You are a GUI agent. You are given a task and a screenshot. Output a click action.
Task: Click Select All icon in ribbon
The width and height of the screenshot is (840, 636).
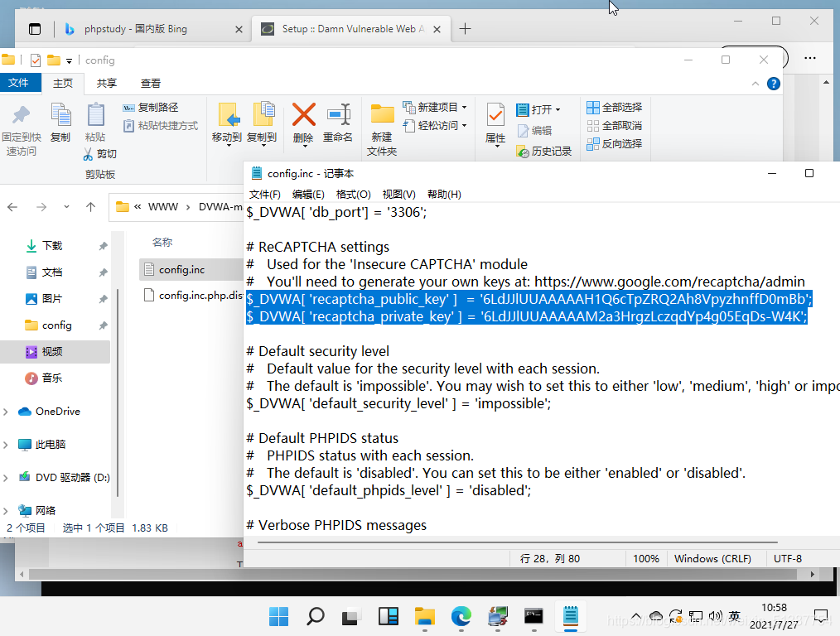pyautogui.click(x=592, y=108)
